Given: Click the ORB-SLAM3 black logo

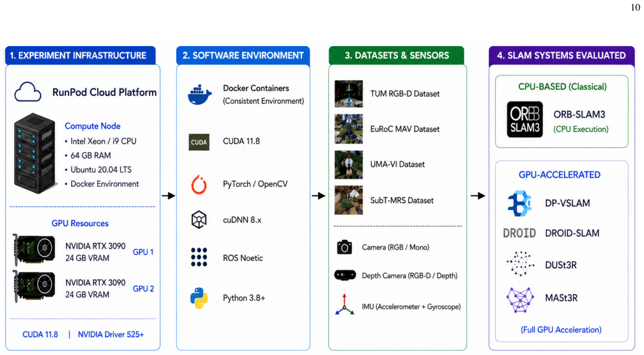Looking at the screenshot, I should coord(524,119).
